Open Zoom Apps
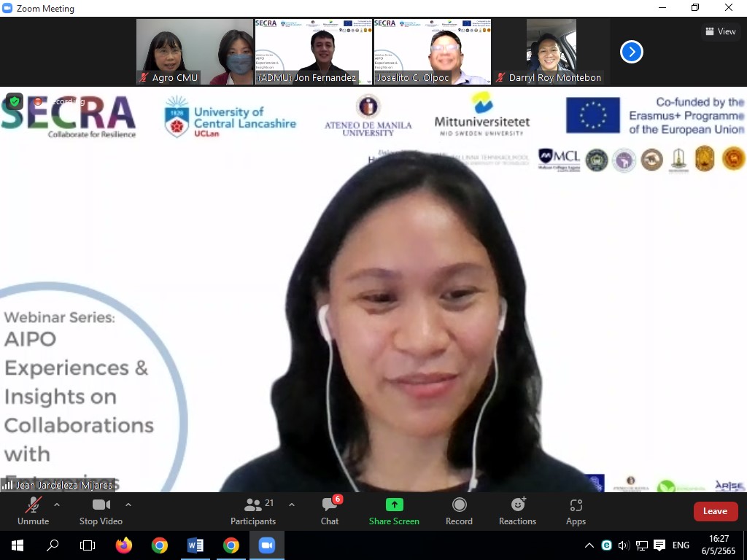This screenshot has height=560, width=747. (576, 511)
